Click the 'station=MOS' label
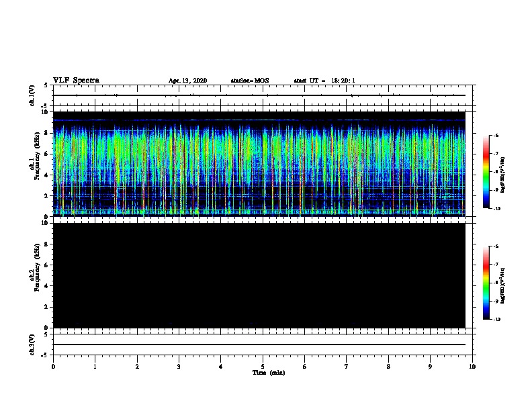This screenshot has height=411, width=532. [250, 81]
